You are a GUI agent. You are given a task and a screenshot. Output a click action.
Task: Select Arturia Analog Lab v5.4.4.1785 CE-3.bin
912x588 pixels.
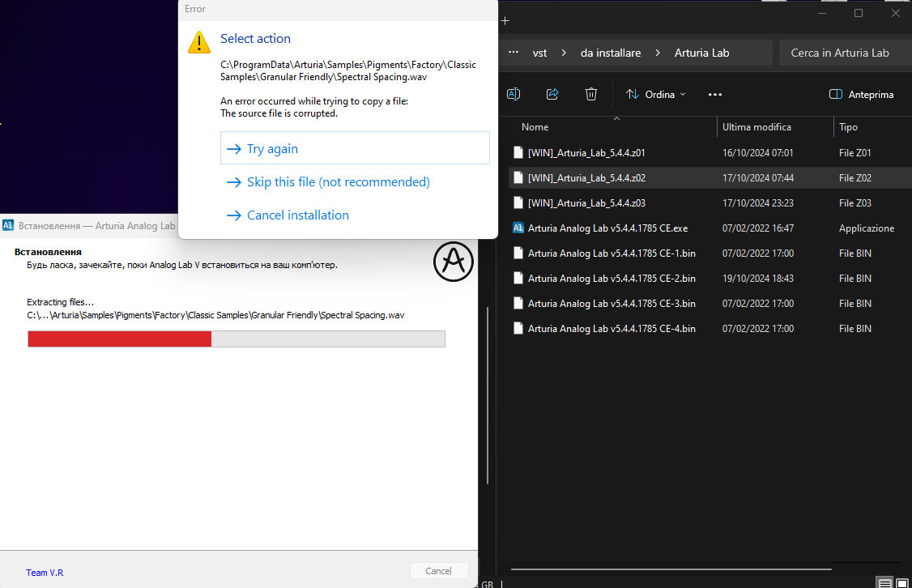coord(612,303)
